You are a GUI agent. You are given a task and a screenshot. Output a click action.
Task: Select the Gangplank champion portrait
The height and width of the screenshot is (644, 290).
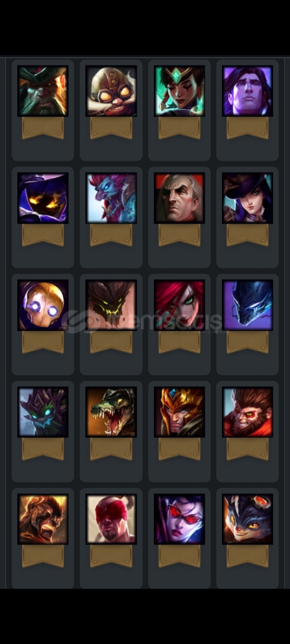43,91
